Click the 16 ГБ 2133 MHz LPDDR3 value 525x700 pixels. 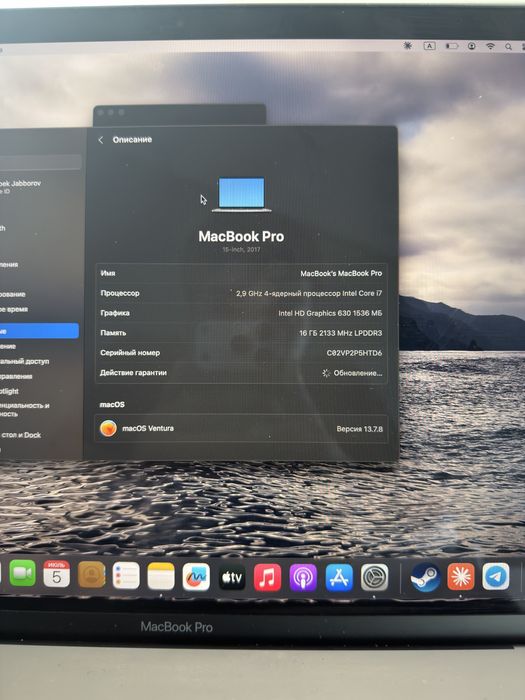tap(340, 333)
